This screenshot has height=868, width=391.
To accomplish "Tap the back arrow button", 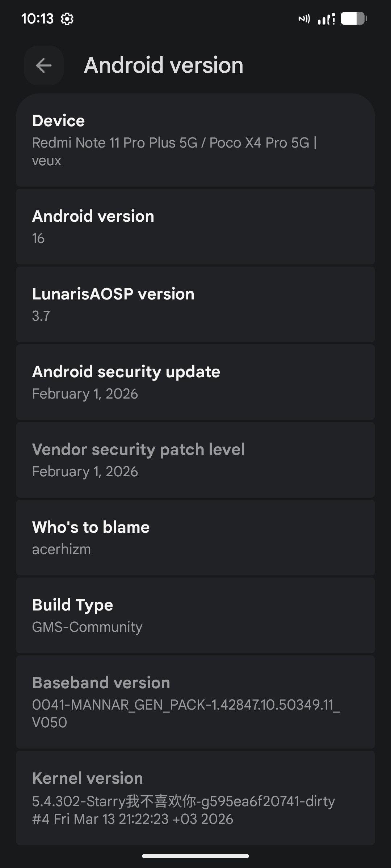I will pos(44,65).
